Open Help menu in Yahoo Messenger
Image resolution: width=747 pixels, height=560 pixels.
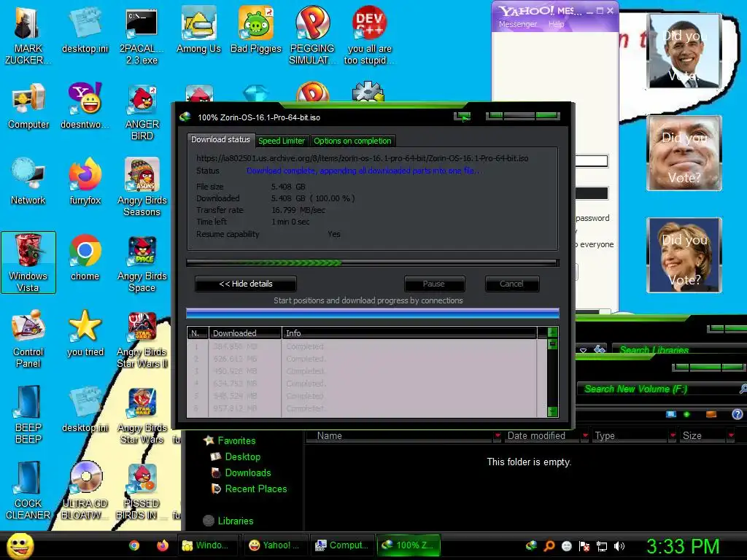[x=556, y=24]
